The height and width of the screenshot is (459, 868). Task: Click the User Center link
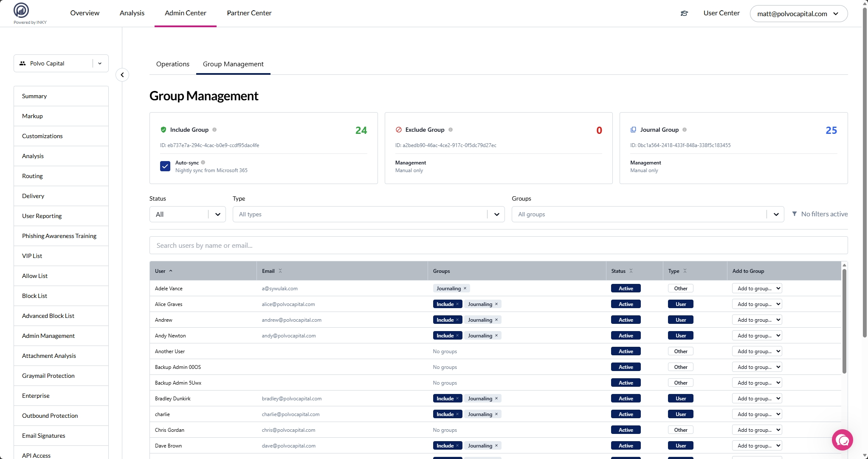pyautogui.click(x=721, y=13)
